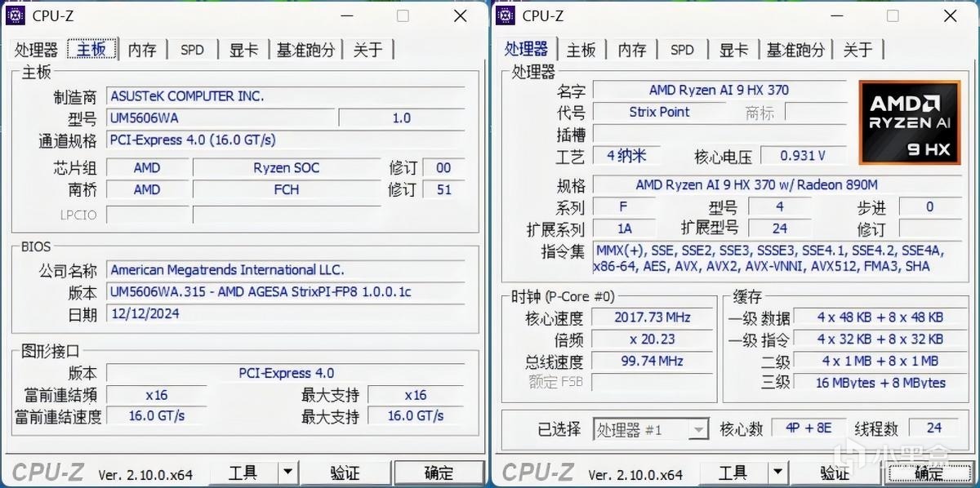Switch to 内存 tab in left window
This screenshot has height=488, width=980.
(142, 50)
